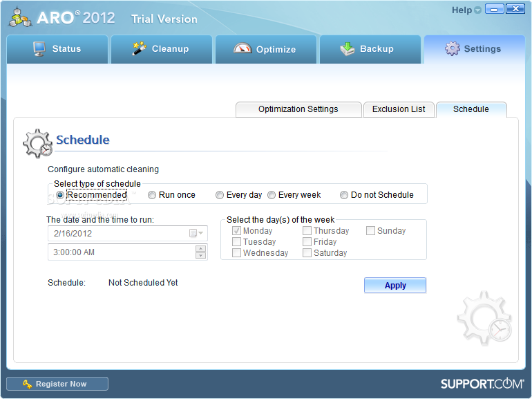Viewport: 532px width, 399px height.
Task: Expand the date dropdown arrow
Action: [201, 233]
